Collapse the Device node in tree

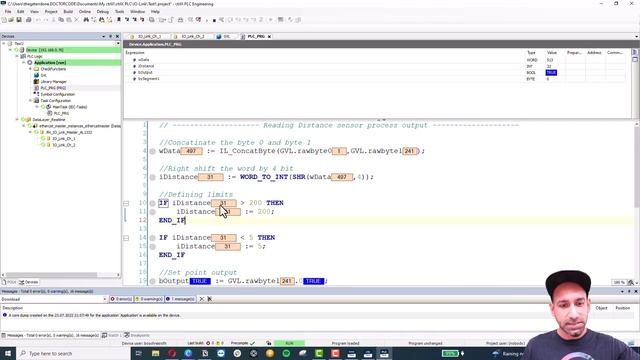tap(11, 50)
